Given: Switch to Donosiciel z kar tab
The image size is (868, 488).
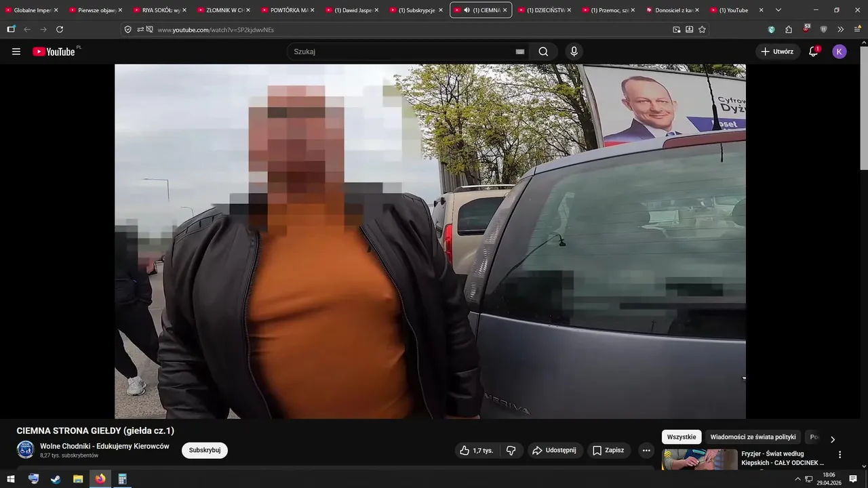Looking at the screenshot, I should pos(672,10).
